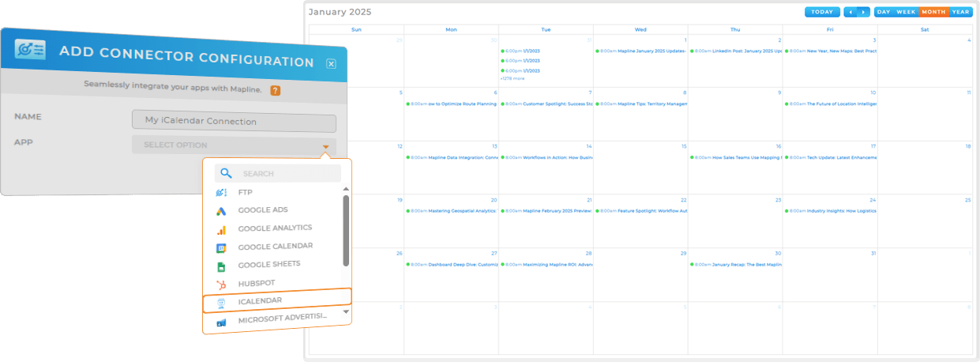Expand the '+1278 more' events link

click(512, 78)
